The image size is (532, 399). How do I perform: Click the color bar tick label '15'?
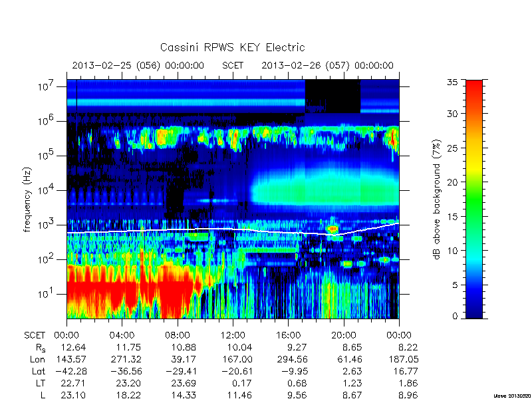click(452, 216)
